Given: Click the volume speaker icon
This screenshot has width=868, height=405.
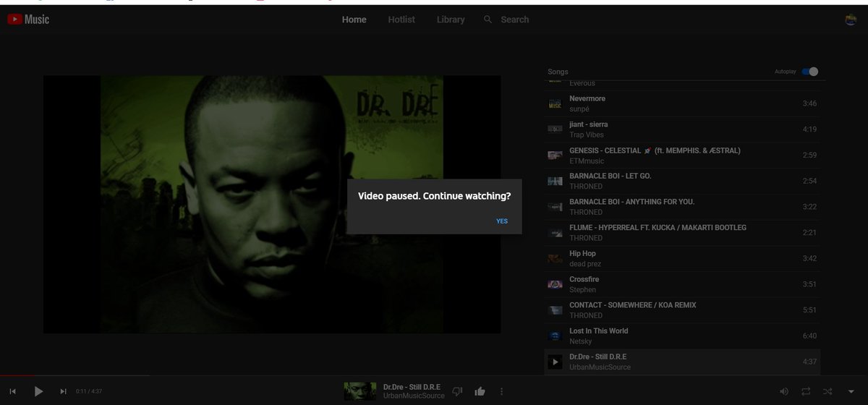Looking at the screenshot, I should (784, 391).
